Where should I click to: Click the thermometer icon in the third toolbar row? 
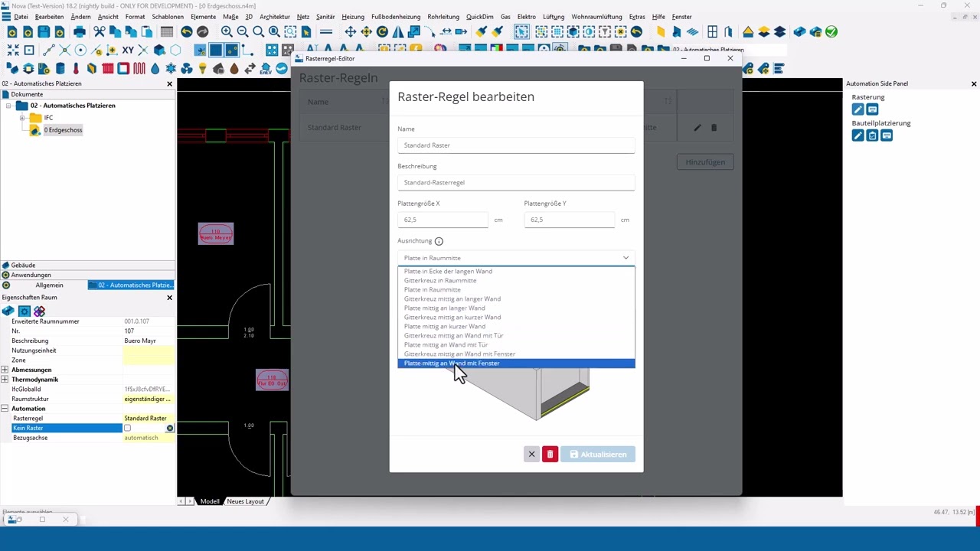[76, 69]
